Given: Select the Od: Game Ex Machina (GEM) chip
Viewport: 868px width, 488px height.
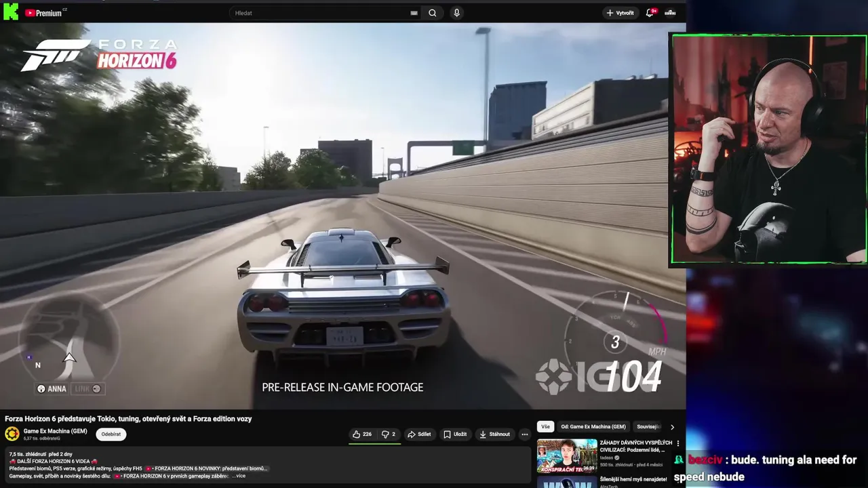Looking at the screenshot, I should click(593, 426).
